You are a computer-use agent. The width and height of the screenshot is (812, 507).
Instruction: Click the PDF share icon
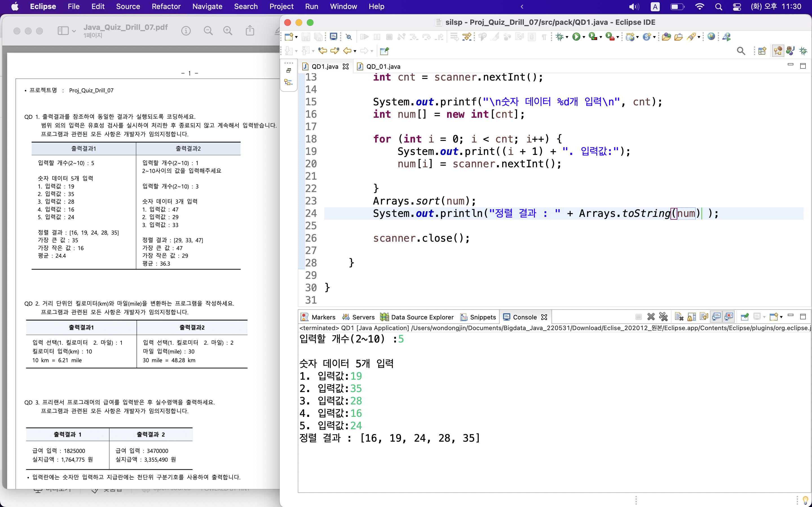point(250,31)
